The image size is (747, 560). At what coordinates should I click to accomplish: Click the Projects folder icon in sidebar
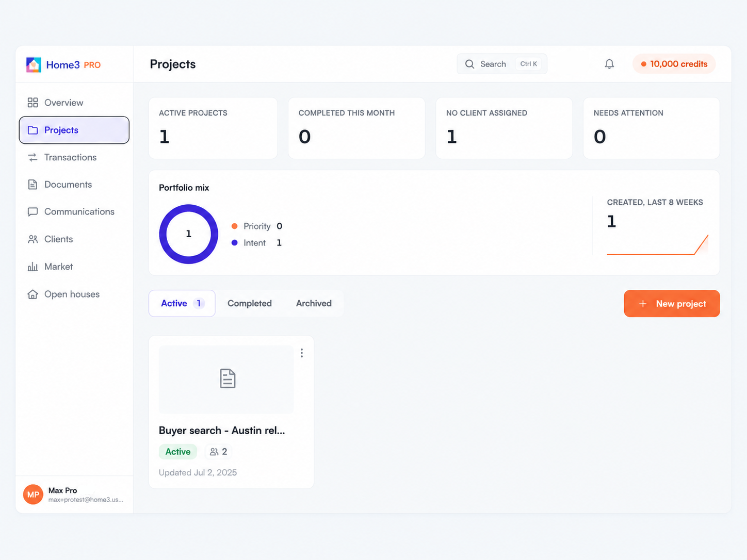click(33, 130)
